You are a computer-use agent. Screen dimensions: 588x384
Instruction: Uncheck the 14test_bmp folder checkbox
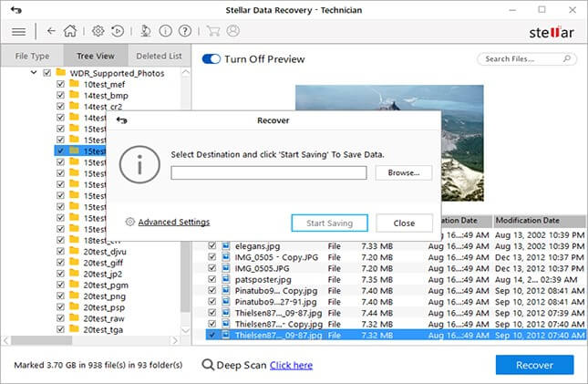pyautogui.click(x=60, y=95)
